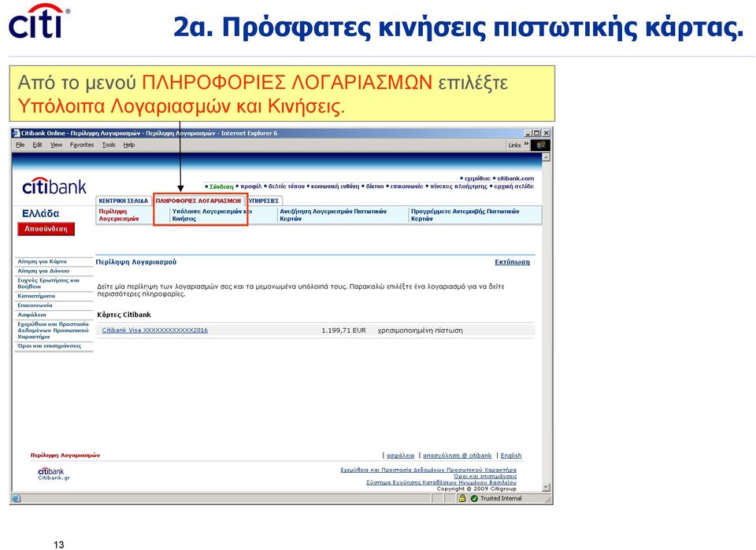
Task: Open the citibank.com link
Action: (x=515, y=179)
